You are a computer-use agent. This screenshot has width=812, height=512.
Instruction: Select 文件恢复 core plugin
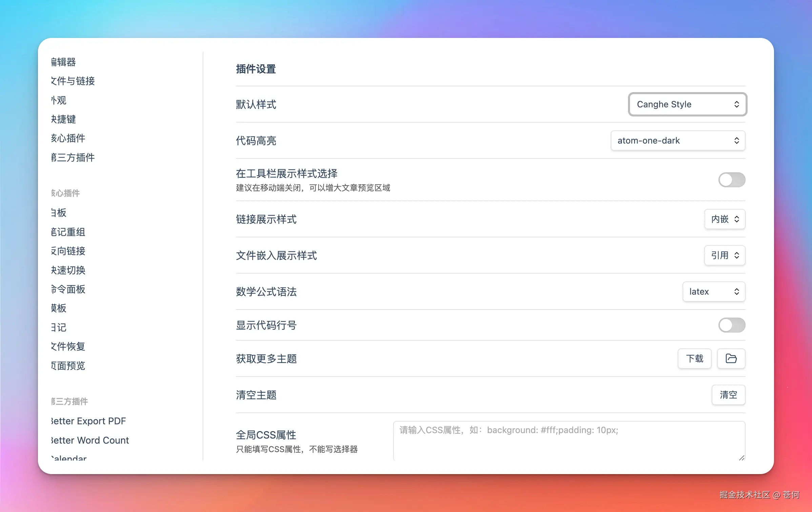pos(67,346)
